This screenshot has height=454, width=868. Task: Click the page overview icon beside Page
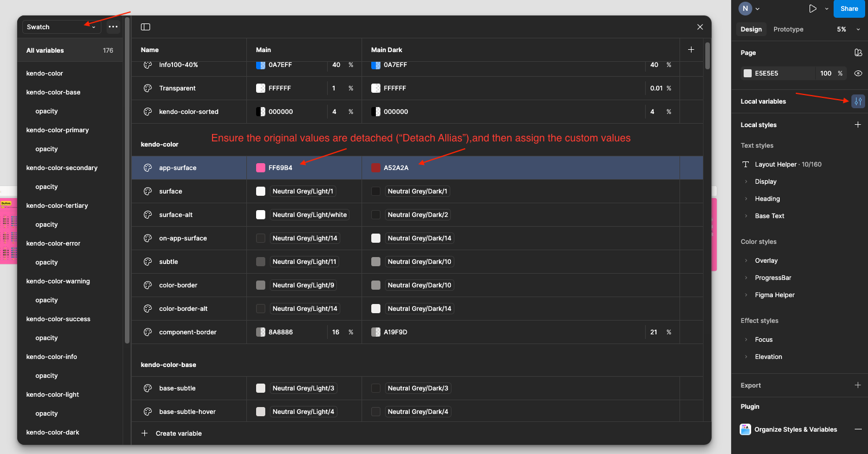858,52
